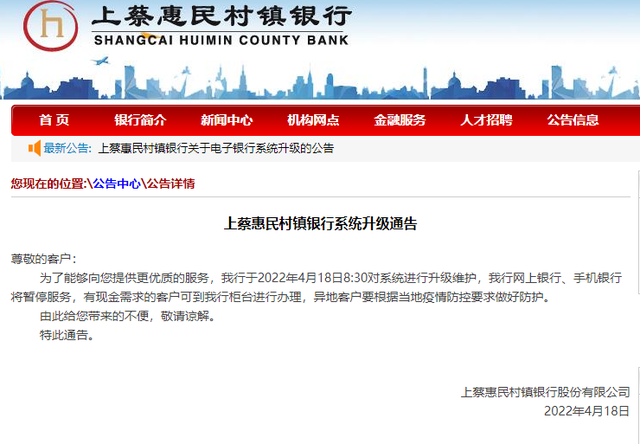Navigate to 人才招聘 page
The image size is (640, 444).
[x=486, y=120]
